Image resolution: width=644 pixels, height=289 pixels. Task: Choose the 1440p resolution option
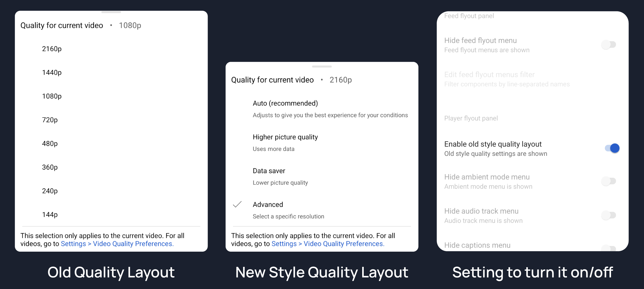pos(52,73)
